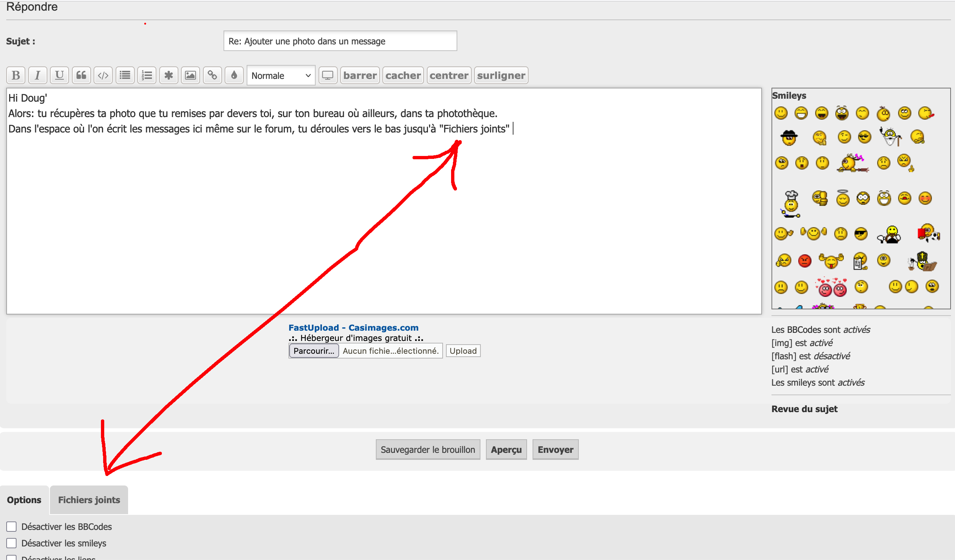Image resolution: width=955 pixels, height=560 pixels.
Task: Insert an ordered numbered list
Action: click(147, 75)
